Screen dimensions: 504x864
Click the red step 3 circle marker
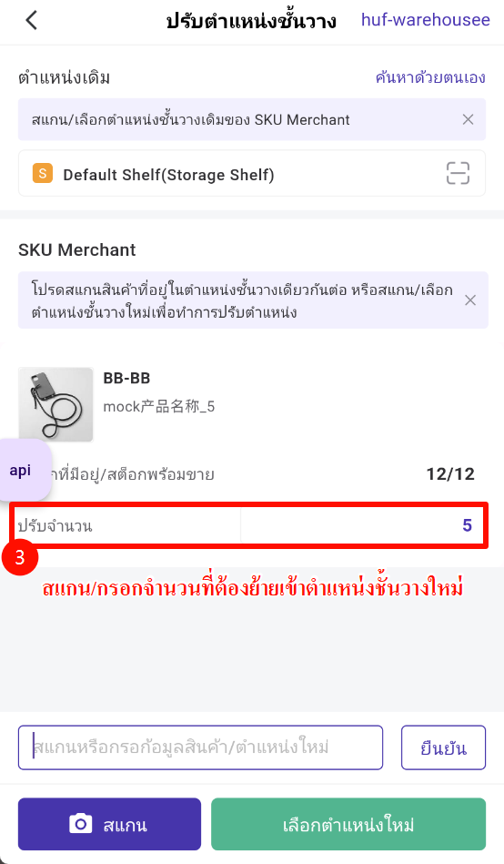point(20,557)
